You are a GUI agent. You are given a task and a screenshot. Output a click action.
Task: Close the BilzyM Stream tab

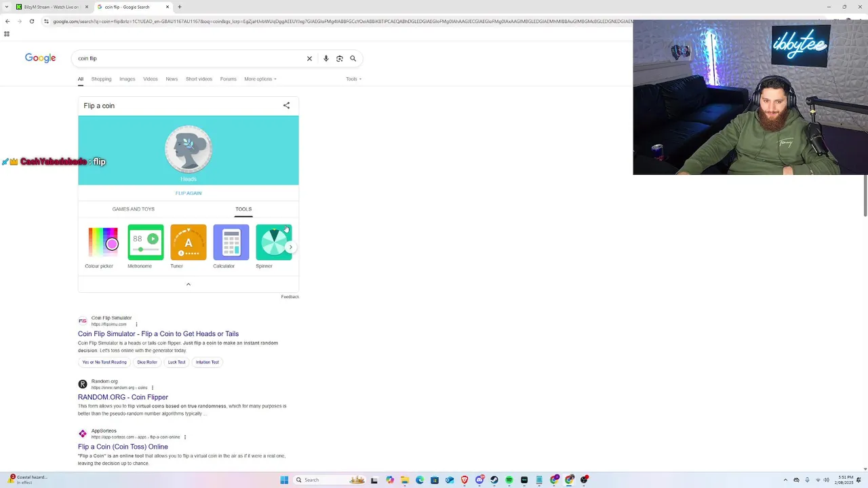(87, 7)
